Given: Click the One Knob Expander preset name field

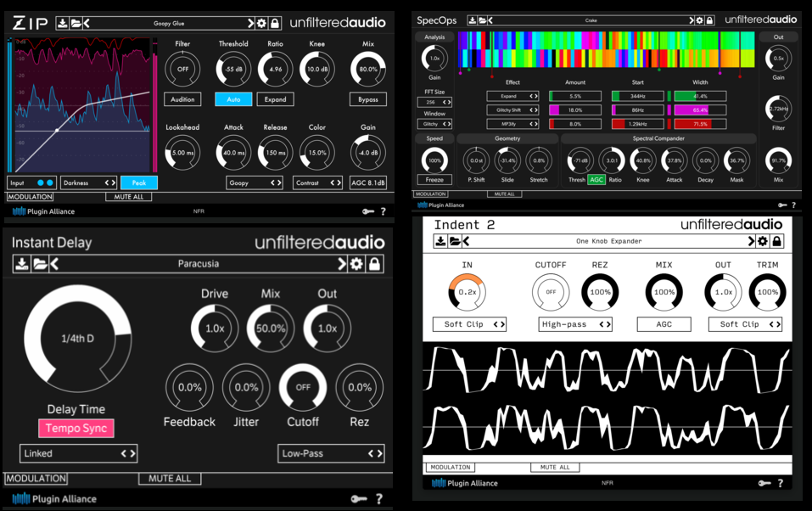Looking at the screenshot, I should (x=609, y=241).
